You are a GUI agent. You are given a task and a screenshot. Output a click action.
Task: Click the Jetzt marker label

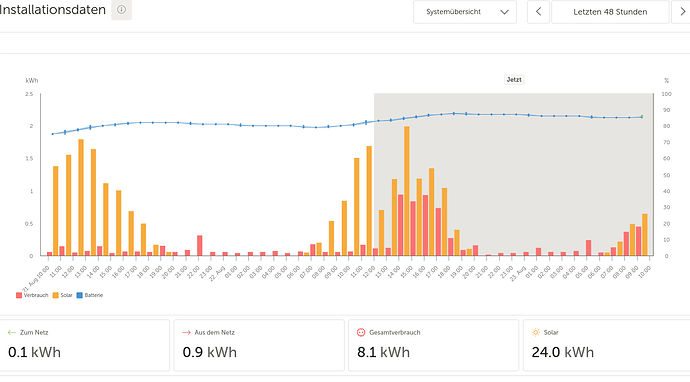click(x=514, y=80)
